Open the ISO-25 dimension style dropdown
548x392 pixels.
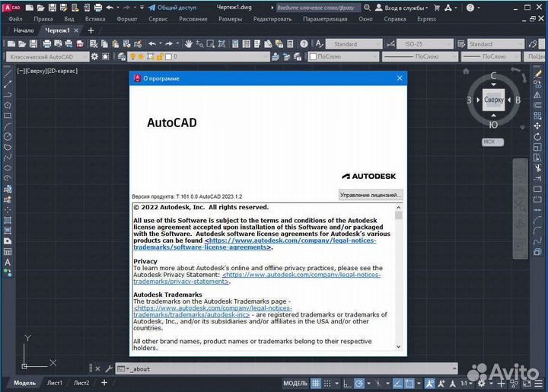coord(425,44)
